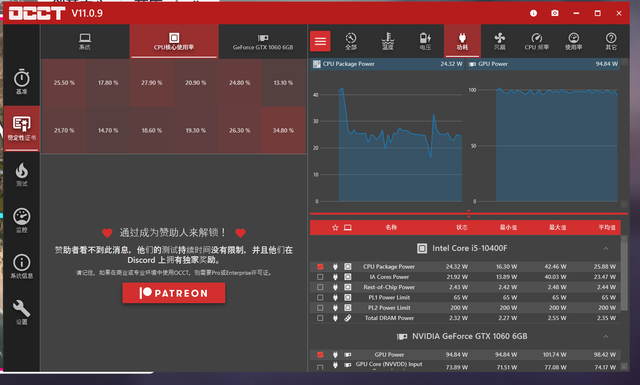Check the Rest-of-Chip Power checkbox
Image resolution: width=640 pixels, height=385 pixels.
[x=320, y=287]
